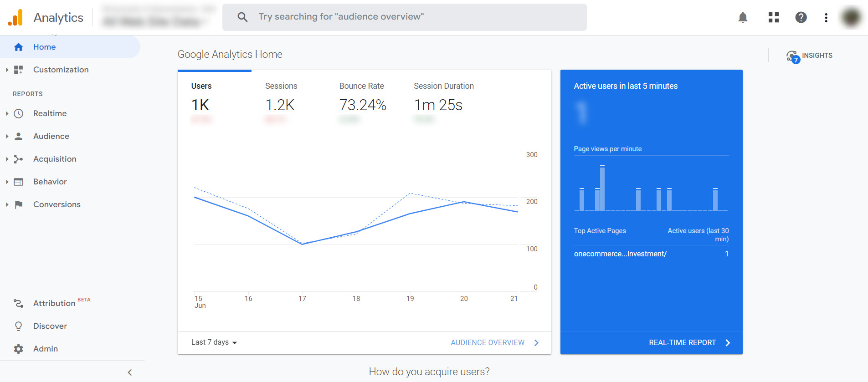Click the arrow next to Audience Overview
The width and height of the screenshot is (868, 382).
tap(536, 343)
